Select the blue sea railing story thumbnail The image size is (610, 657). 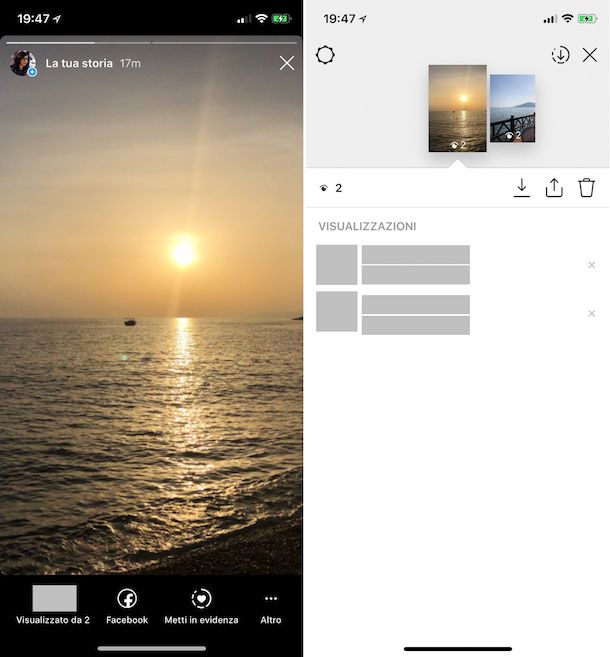coord(512,108)
